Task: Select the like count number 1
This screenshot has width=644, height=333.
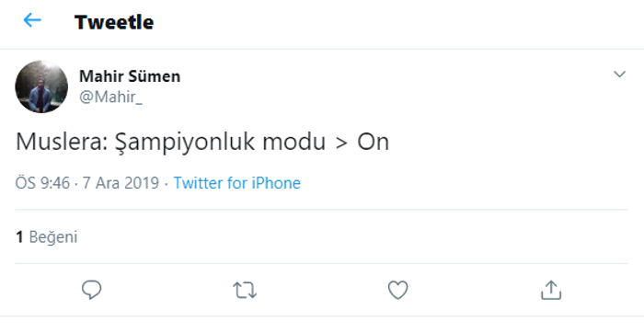Action: coord(19,237)
